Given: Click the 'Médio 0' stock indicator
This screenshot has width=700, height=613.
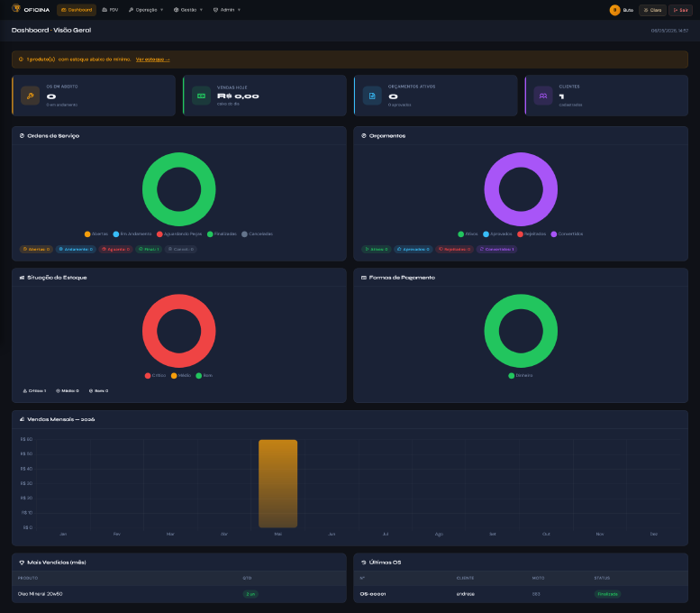Looking at the screenshot, I should click(68, 391).
